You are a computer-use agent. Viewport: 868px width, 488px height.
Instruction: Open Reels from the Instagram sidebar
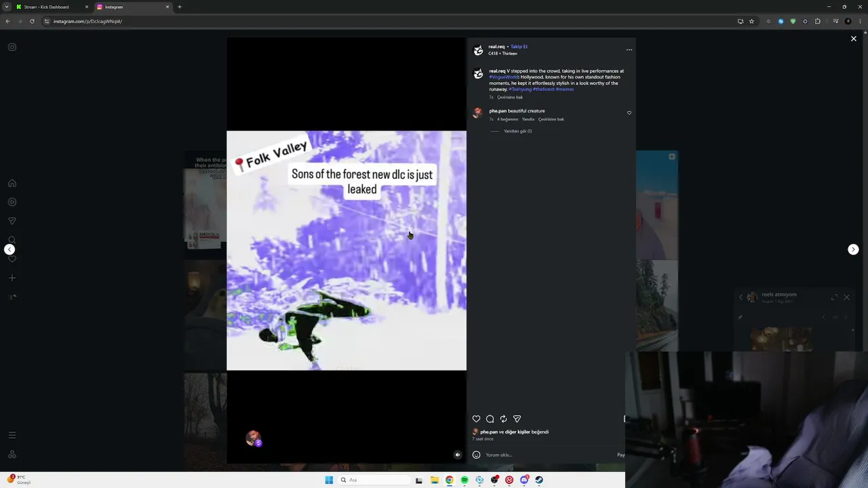pyautogui.click(x=12, y=202)
